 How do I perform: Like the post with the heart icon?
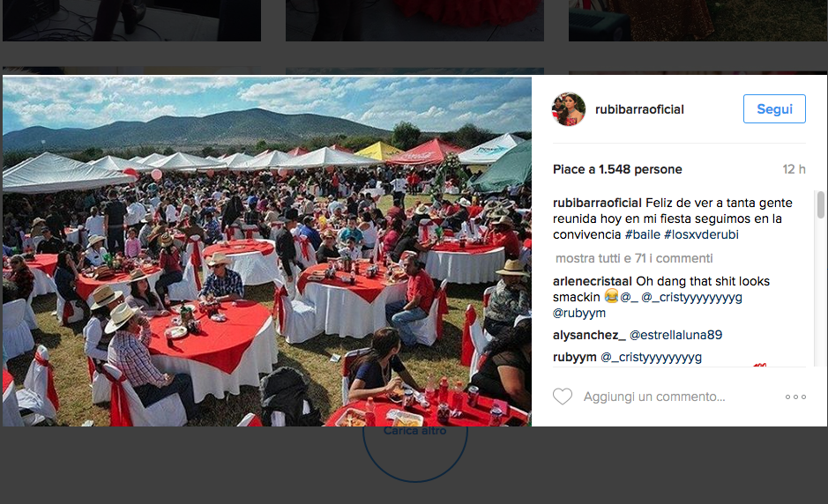point(563,397)
